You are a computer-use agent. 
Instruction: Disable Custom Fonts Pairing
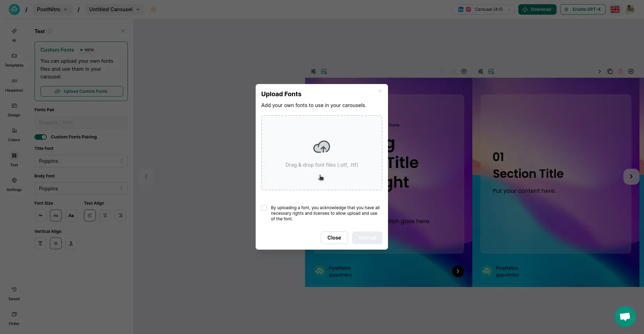coord(40,137)
